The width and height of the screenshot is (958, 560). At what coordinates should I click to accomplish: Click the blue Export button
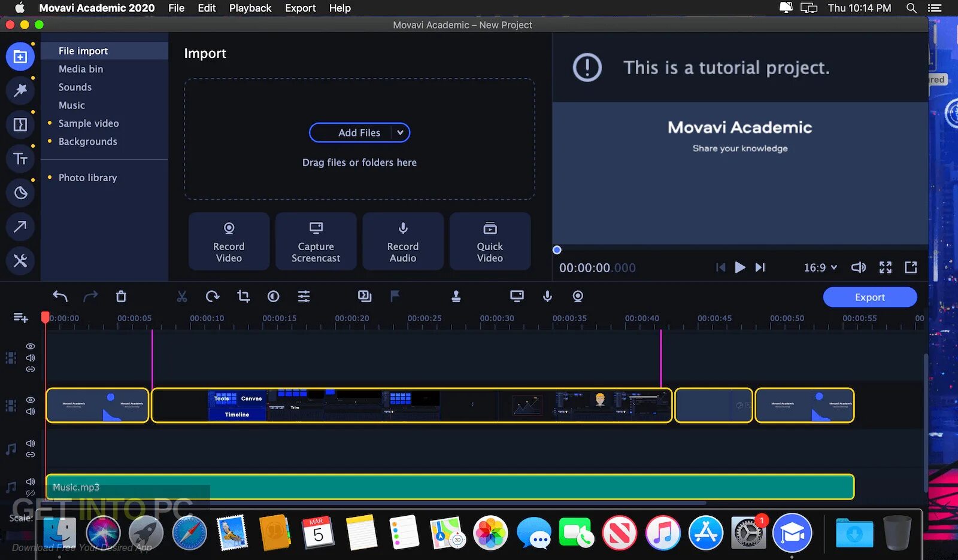pyautogui.click(x=870, y=297)
